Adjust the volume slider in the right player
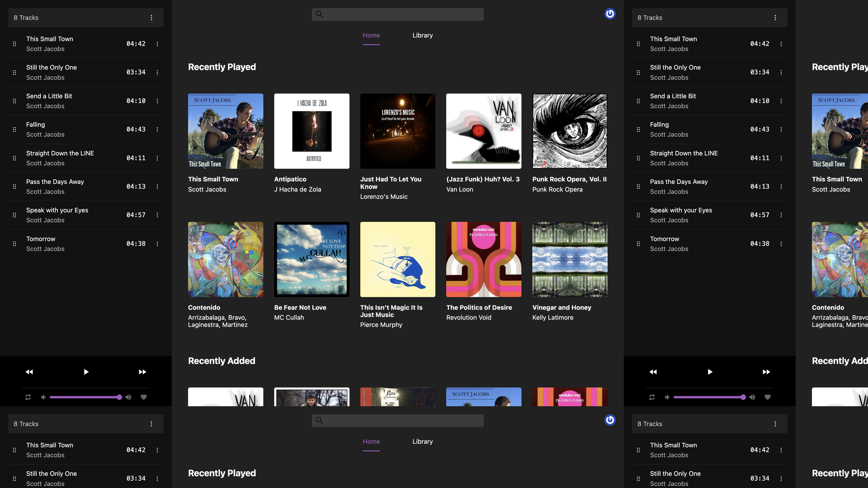Screen dimensions: 868x488 [709, 397]
